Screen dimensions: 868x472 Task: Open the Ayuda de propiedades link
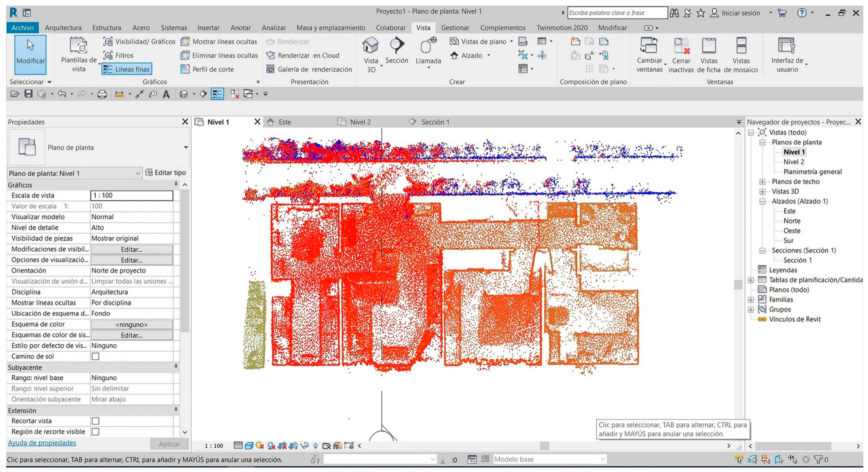(x=42, y=443)
